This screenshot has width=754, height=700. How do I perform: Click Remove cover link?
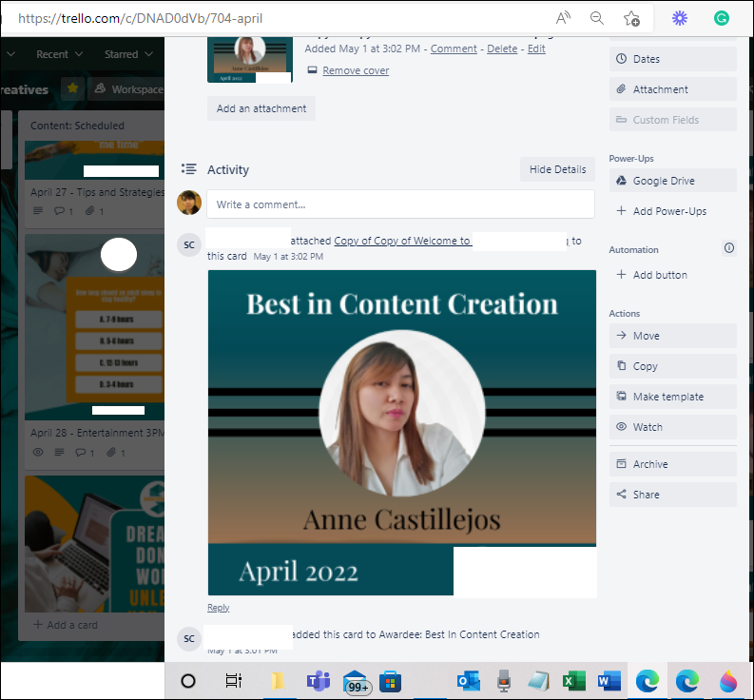(x=356, y=70)
